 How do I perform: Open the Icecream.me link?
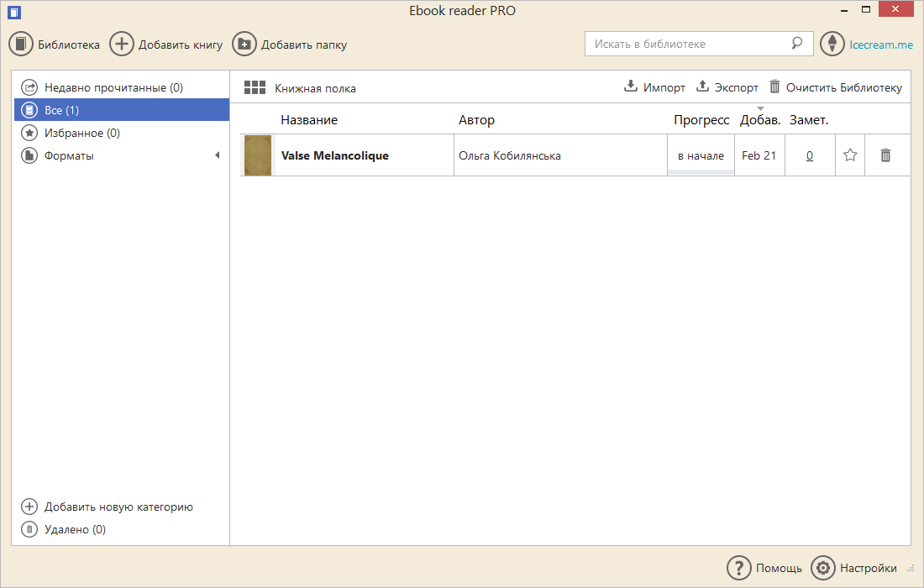coord(880,45)
